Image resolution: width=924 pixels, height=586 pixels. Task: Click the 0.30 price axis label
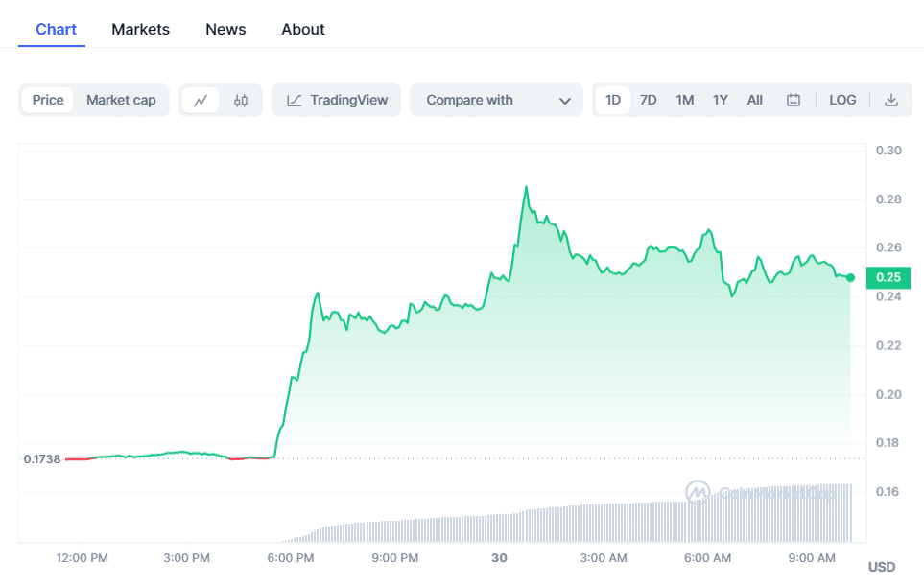point(888,151)
